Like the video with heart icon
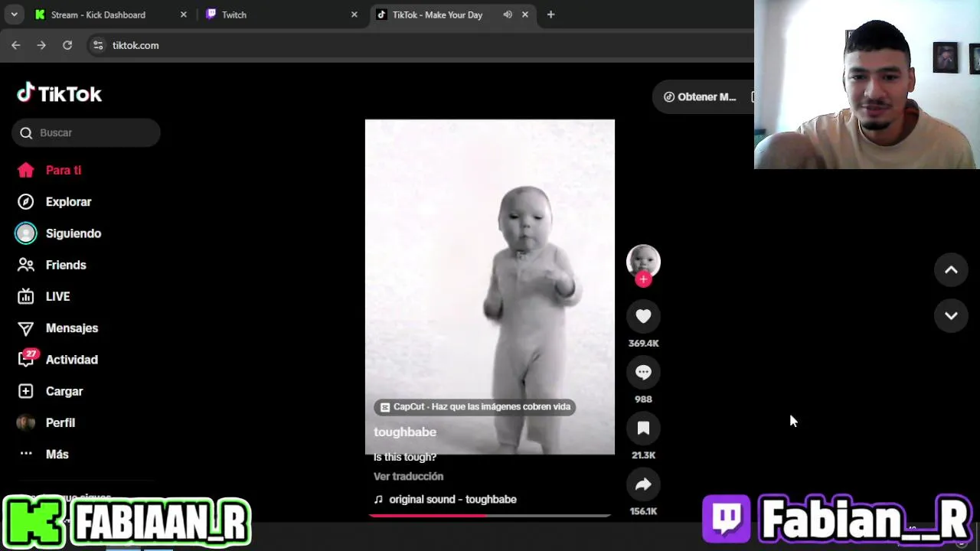Screen dimensions: 980x551 click(643, 316)
